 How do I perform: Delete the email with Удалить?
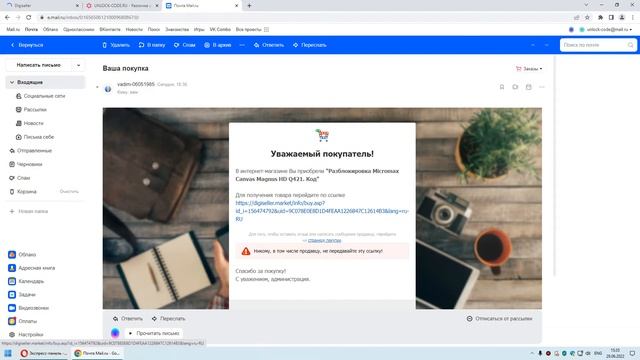click(116, 45)
